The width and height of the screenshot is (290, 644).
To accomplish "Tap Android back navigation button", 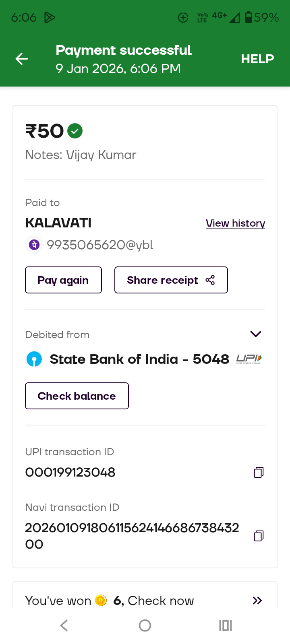I will (x=64, y=625).
